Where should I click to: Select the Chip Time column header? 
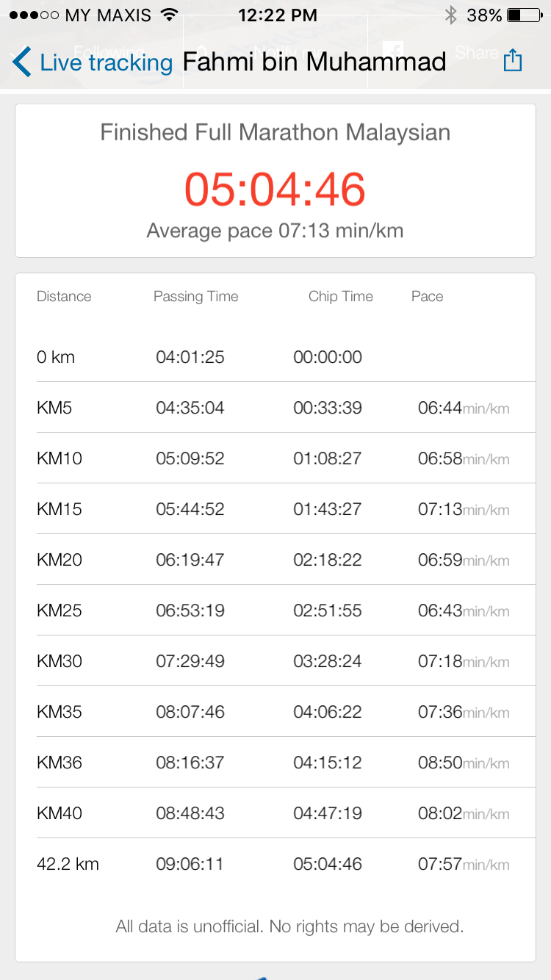pos(340,297)
